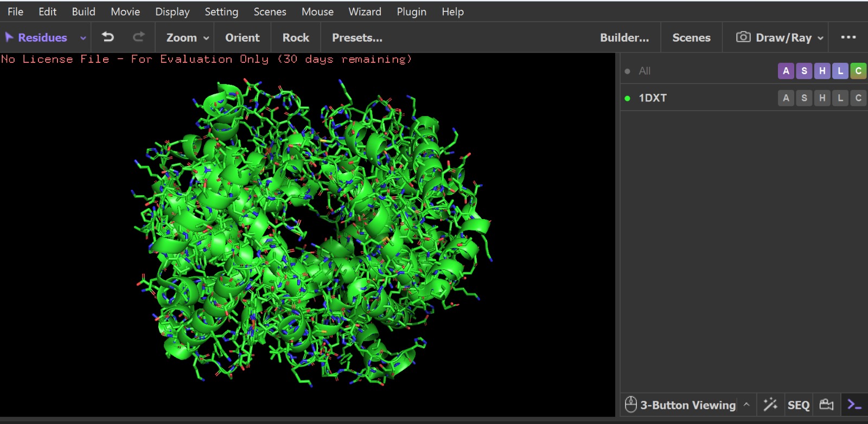The width and height of the screenshot is (868, 424).
Task: Open the Zoom dropdown arrow
Action: (x=206, y=38)
